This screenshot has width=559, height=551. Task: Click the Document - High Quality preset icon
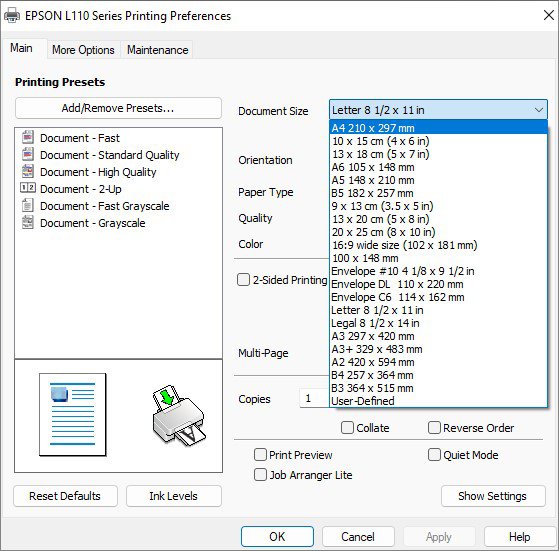28,171
